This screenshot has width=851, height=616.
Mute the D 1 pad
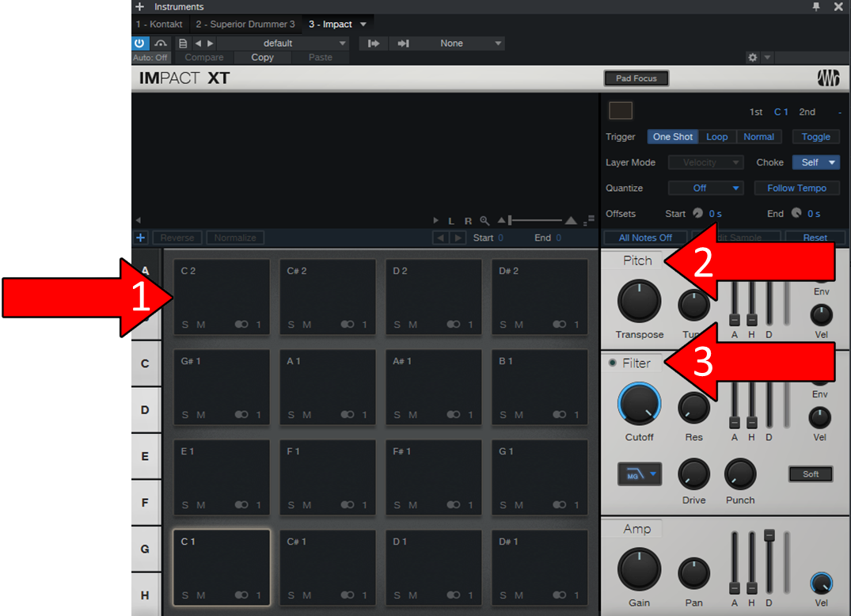point(413,595)
